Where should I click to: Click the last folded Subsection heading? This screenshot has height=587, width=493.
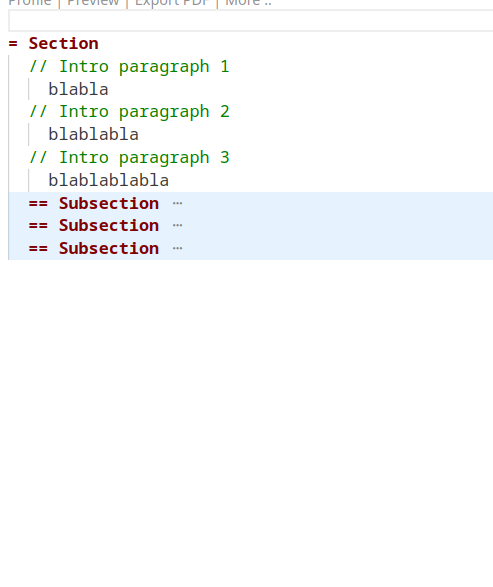point(109,249)
